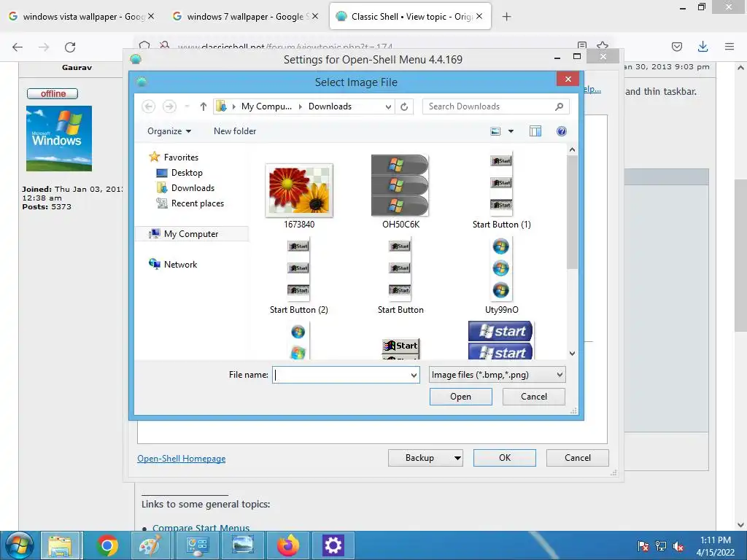Save page to Pocket icon
This screenshot has height=560, width=747.
click(676, 46)
